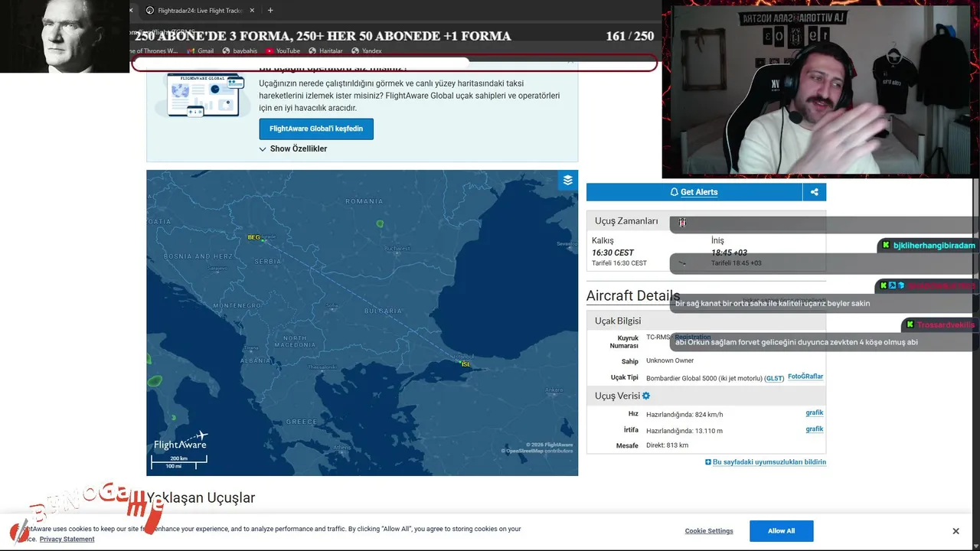Click the Get Alerts button
This screenshot has width=980, height=551.
(694, 192)
